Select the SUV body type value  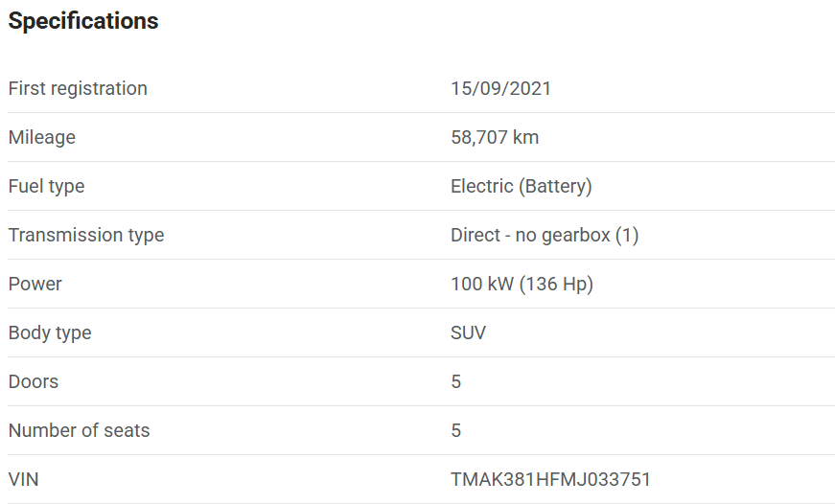click(x=468, y=332)
